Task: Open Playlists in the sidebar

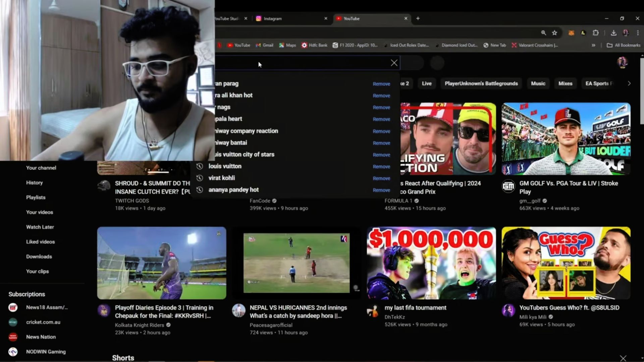Action: pyautogui.click(x=36, y=197)
